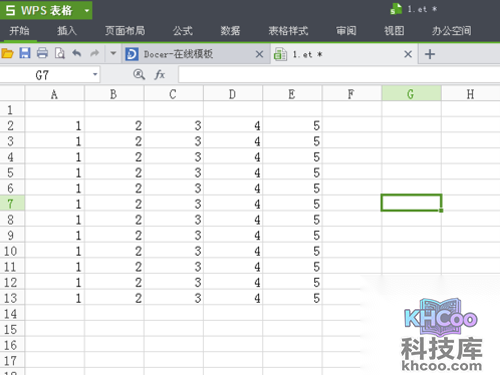The width and height of the screenshot is (500, 375).
Task: Select the 公式 ribbon tab
Action: click(x=183, y=31)
